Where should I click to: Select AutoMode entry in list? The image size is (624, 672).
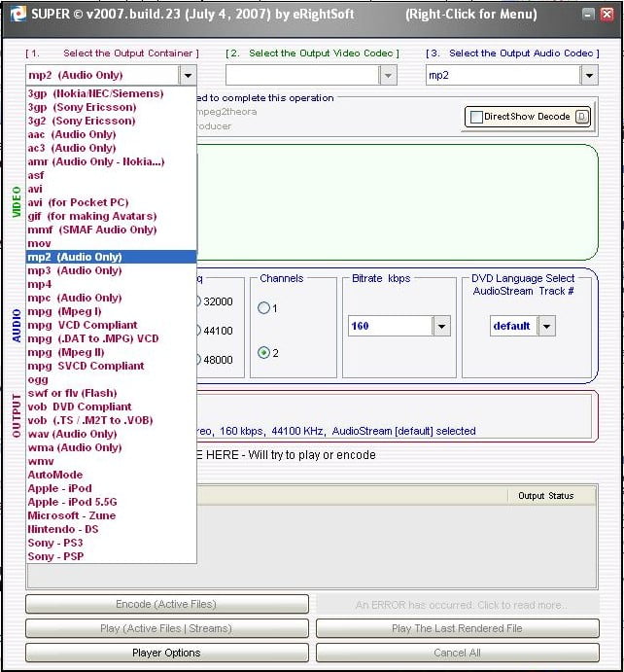pos(112,475)
